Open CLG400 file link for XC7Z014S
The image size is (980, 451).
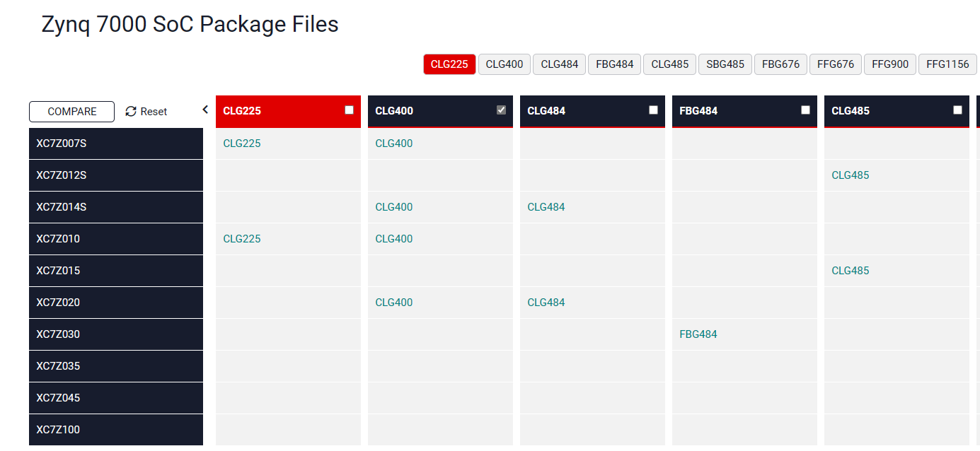394,207
